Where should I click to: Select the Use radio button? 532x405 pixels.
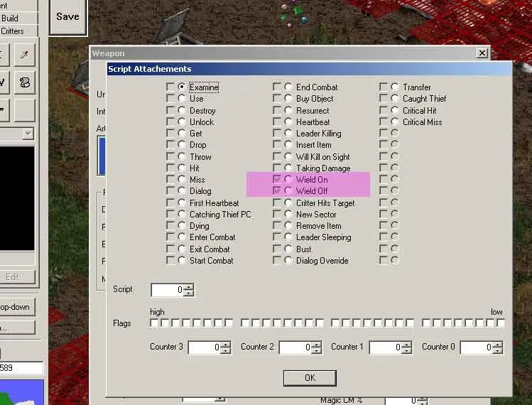pos(182,99)
